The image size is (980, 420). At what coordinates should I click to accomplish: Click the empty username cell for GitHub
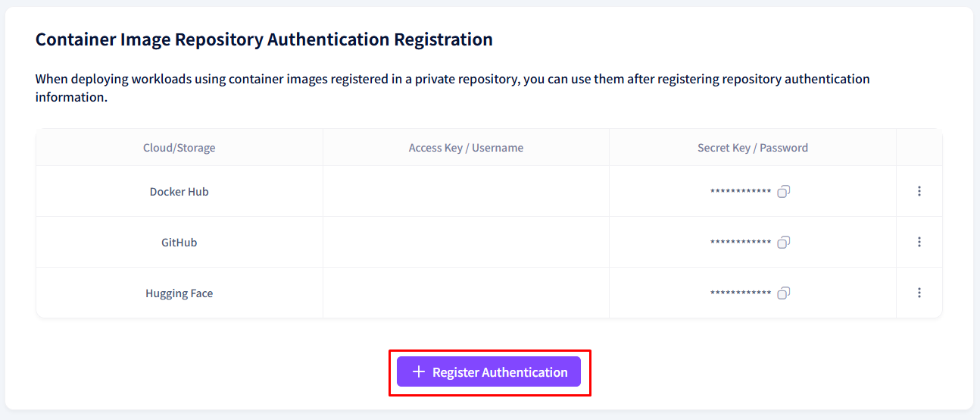pos(466,243)
